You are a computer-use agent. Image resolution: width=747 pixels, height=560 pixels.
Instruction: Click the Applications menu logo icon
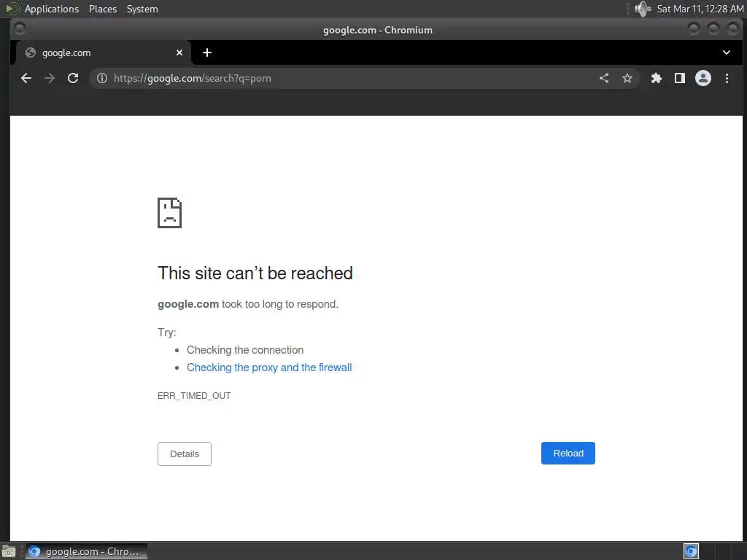12,9
